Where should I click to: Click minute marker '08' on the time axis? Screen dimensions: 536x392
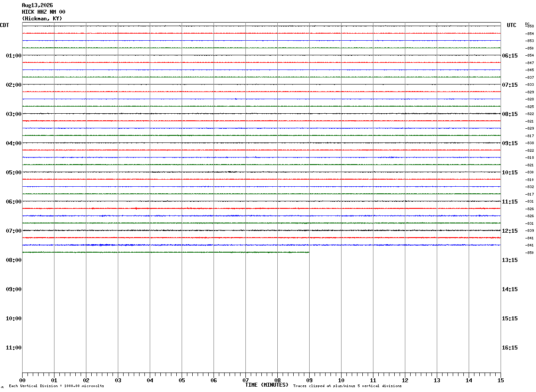pos(277,380)
